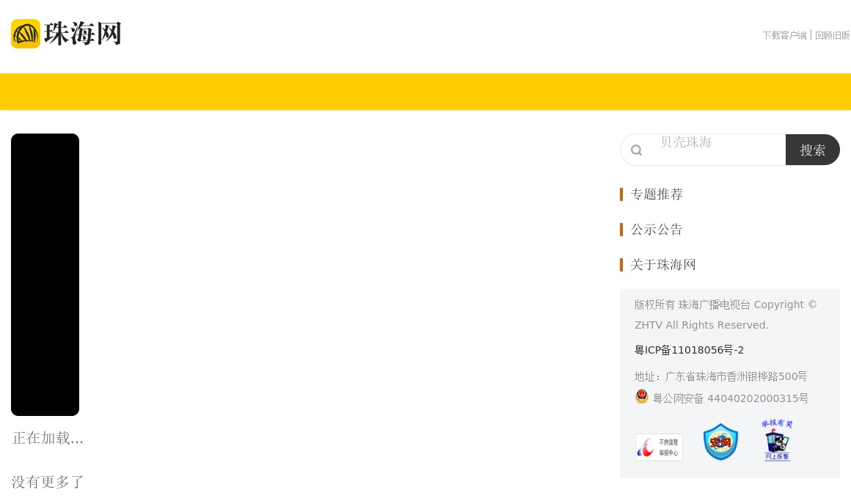Focus the 贝壳珠海 search input field

click(x=715, y=150)
